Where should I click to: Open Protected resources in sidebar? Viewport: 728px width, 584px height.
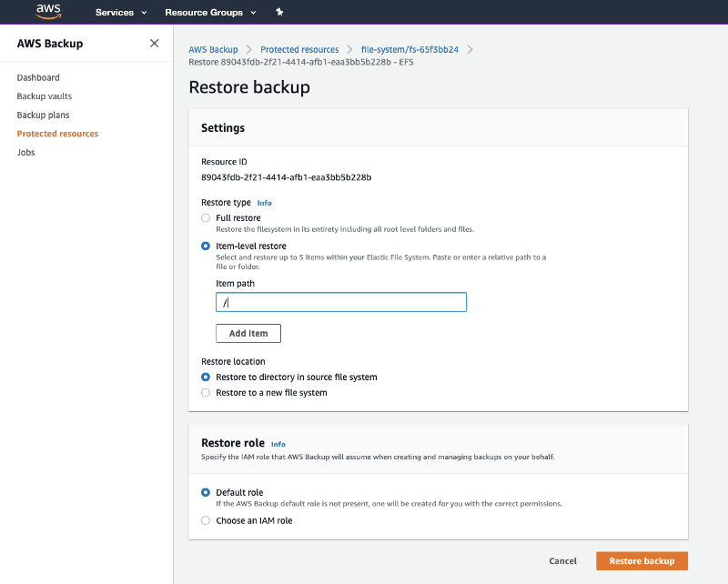tap(57, 134)
